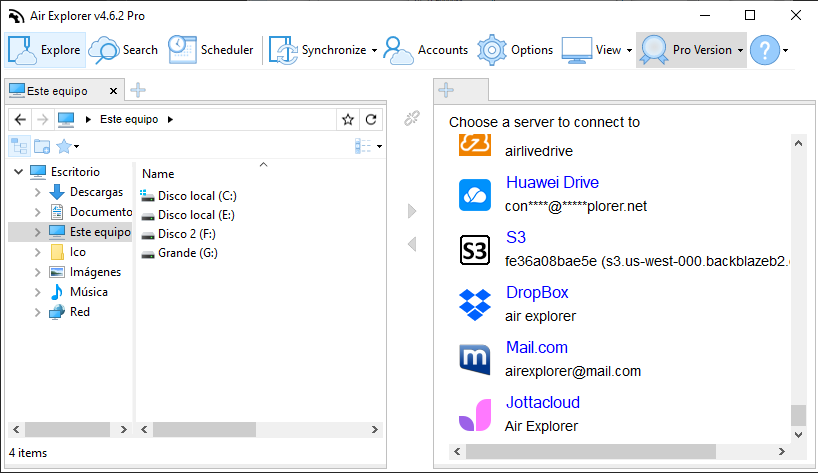This screenshot has width=818, height=473.
Task: Collapse the Escritorio tree node
Action: 19,172
